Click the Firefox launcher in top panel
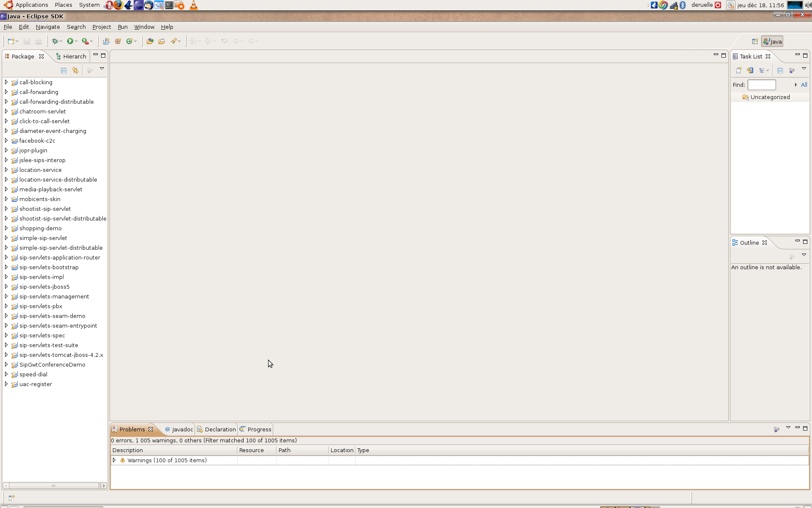This screenshot has height=508, width=812. click(x=118, y=5)
